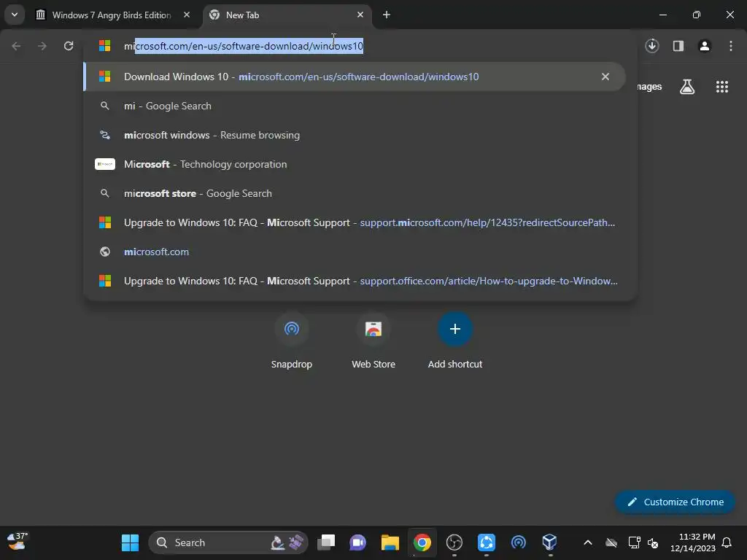Image resolution: width=747 pixels, height=560 pixels.
Task: Open support.office.com Upgrade to Windows 10 FAQ suggestion
Action: point(355,281)
